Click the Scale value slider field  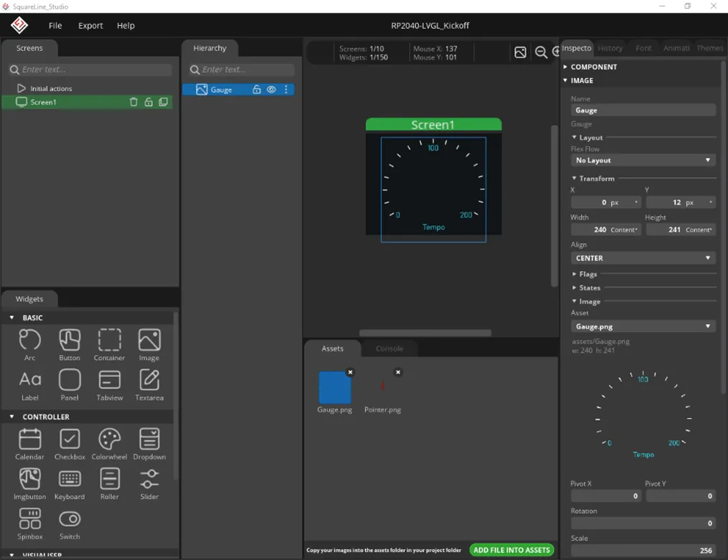(x=643, y=550)
